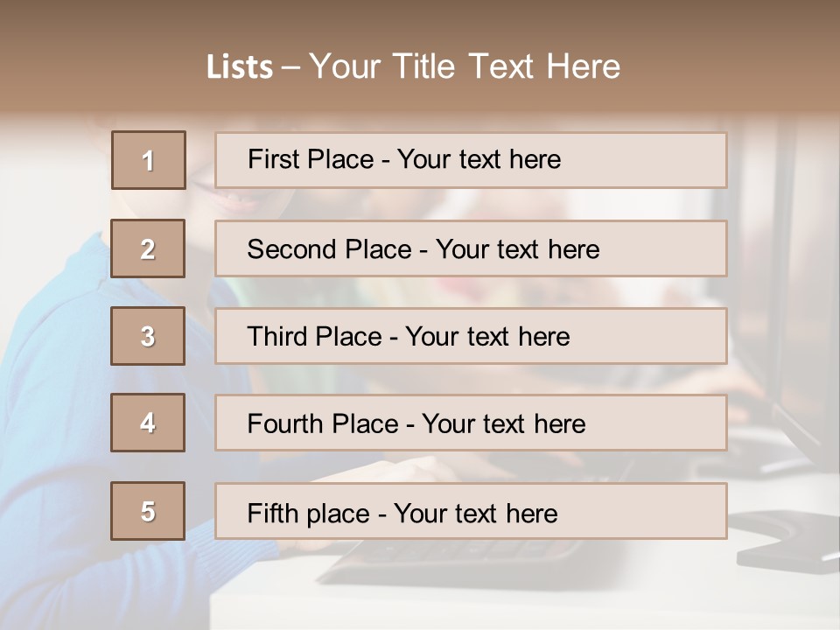Click the words 'Second Place' in list
This screenshot has width=840, height=630.
tap(329, 249)
